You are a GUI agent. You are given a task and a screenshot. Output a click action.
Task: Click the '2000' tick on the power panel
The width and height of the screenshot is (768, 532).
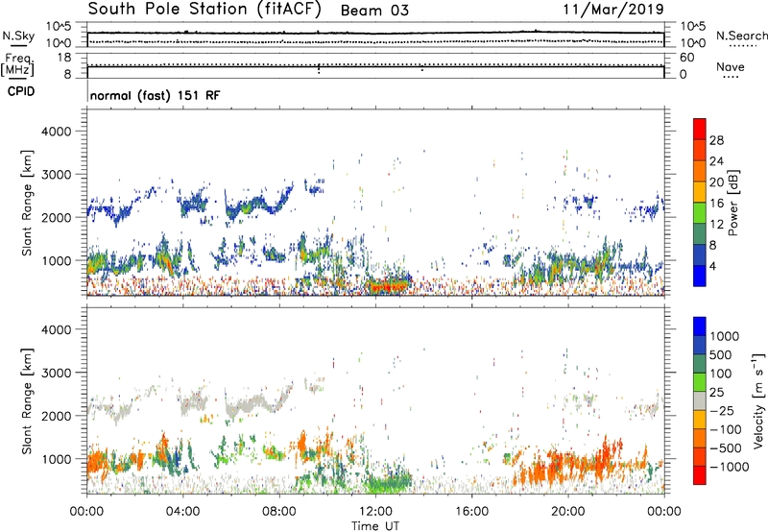point(56,217)
